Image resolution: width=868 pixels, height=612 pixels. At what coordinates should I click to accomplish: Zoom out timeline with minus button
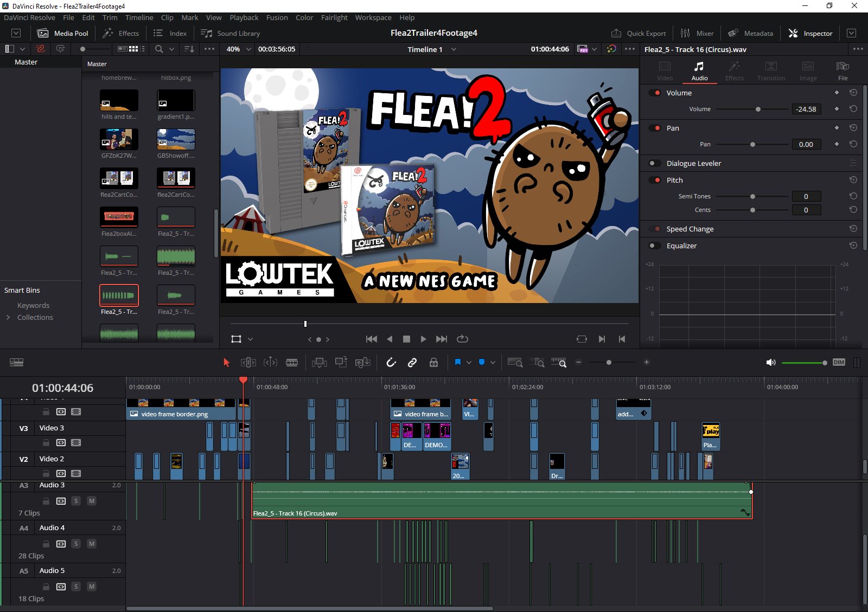[x=579, y=362]
